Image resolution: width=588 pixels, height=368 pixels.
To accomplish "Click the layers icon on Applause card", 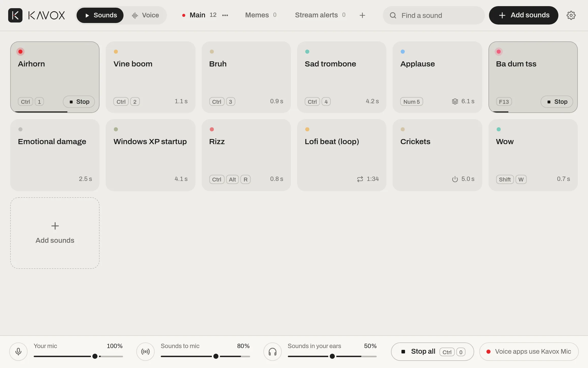I will [x=455, y=101].
